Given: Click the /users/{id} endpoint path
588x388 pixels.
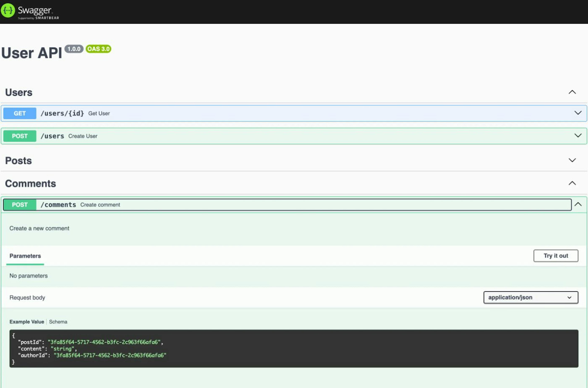Looking at the screenshot, I should pyautogui.click(x=62, y=113).
